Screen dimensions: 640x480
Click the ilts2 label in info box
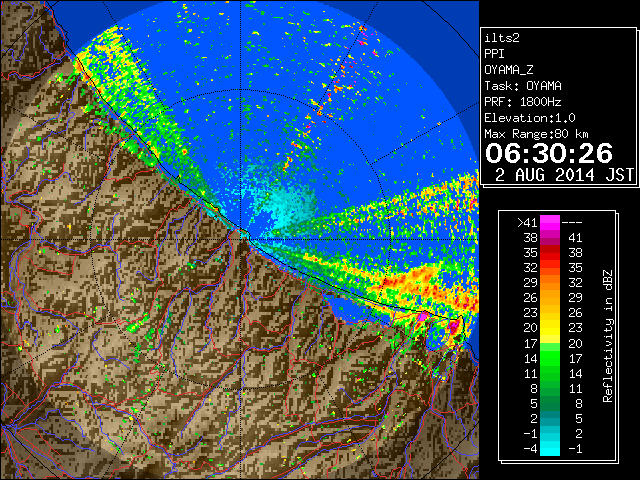coord(502,38)
